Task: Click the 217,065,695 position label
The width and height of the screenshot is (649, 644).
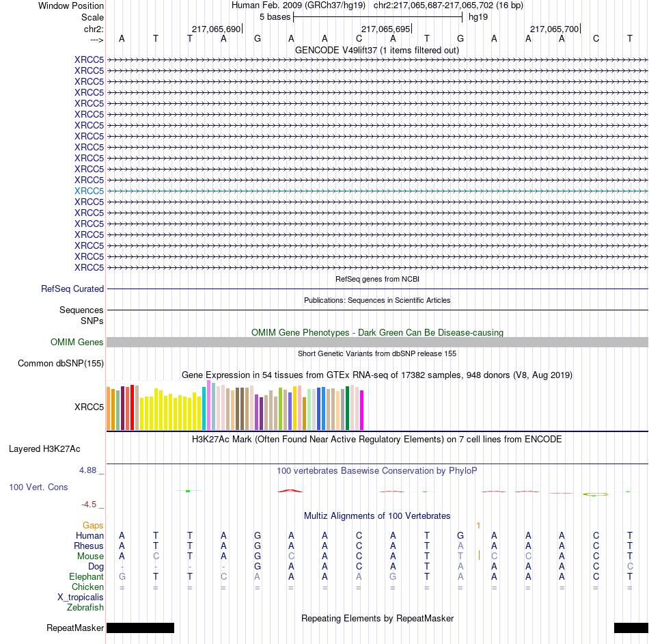Action: point(385,29)
